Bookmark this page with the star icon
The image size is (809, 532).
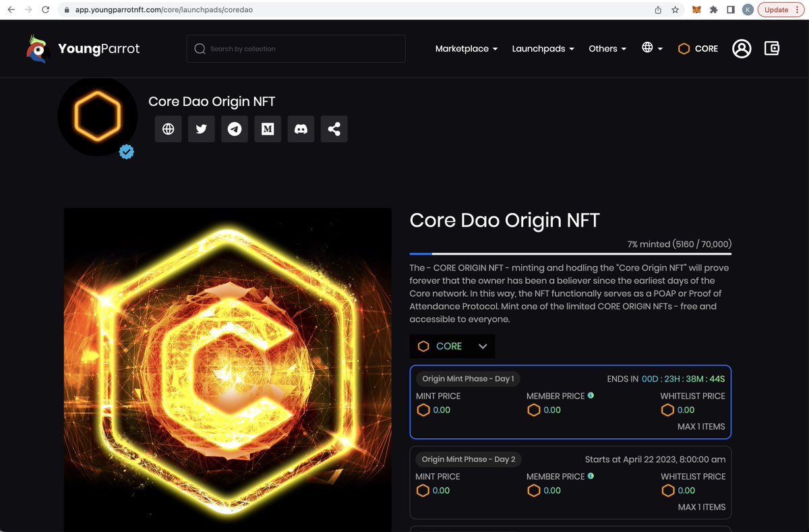(675, 10)
